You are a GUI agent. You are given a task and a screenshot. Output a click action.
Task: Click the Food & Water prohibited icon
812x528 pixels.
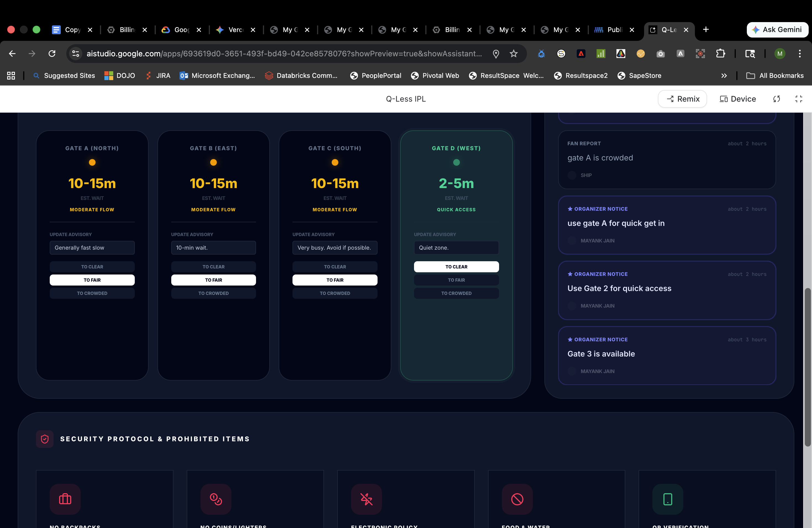(x=517, y=499)
